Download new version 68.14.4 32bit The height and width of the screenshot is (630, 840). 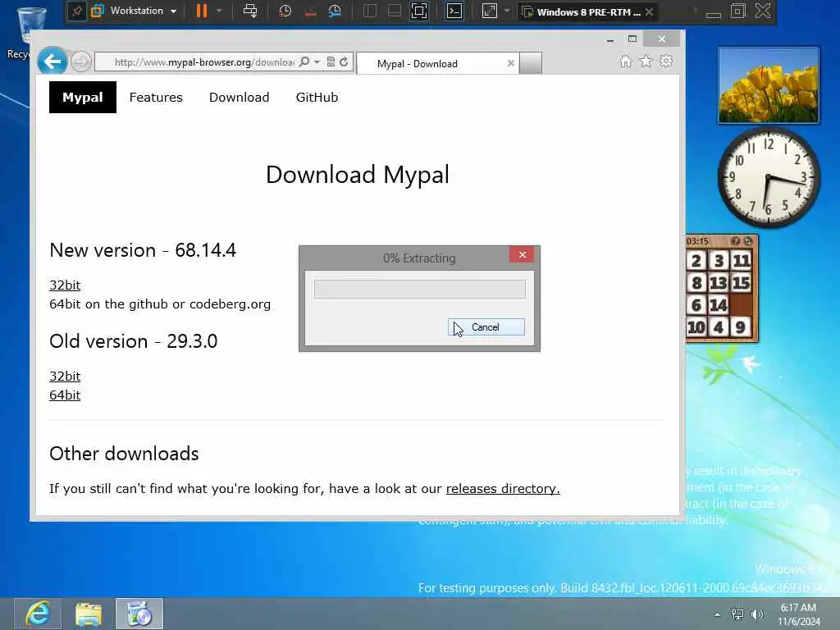[x=65, y=285]
